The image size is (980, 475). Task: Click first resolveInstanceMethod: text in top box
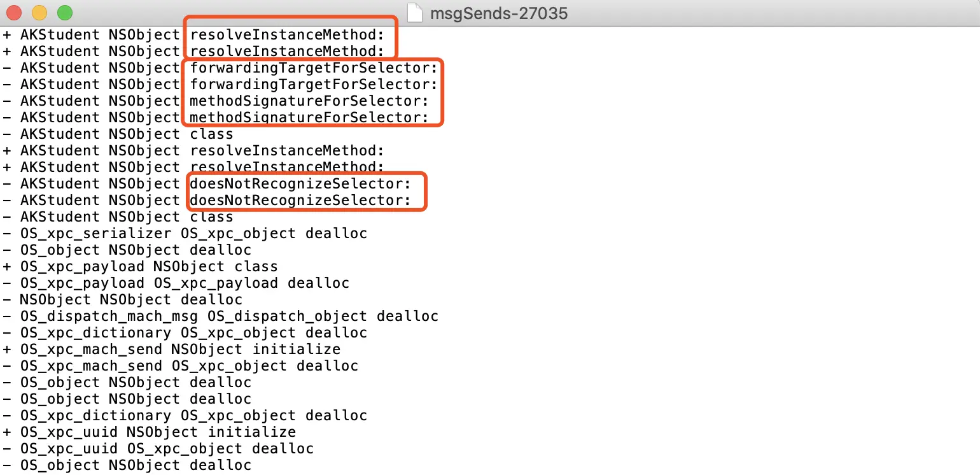[x=288, y=34]
